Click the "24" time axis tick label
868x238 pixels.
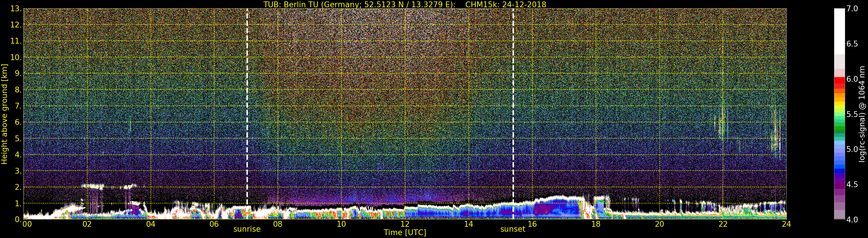coord(786,224)
